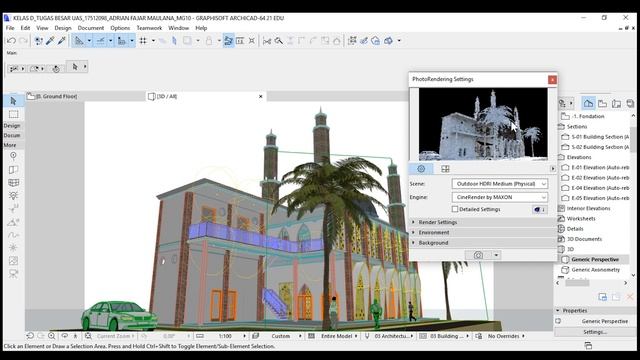Expand the Background section
This screenshot has height=360, width=640.
click(482, 242)
